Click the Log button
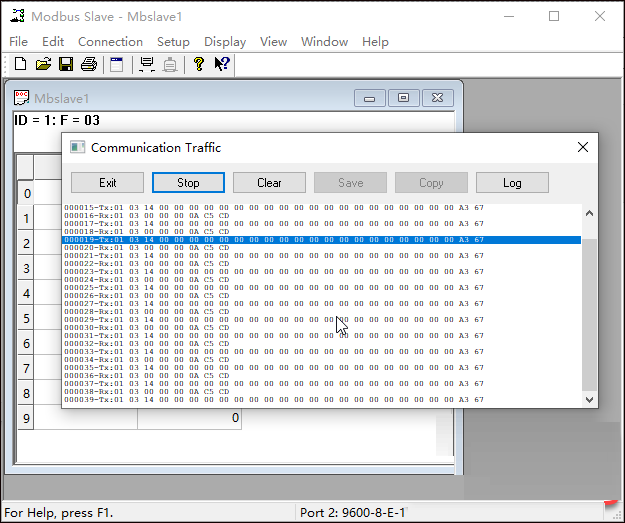The image size is (625, 523). [512, 183]
